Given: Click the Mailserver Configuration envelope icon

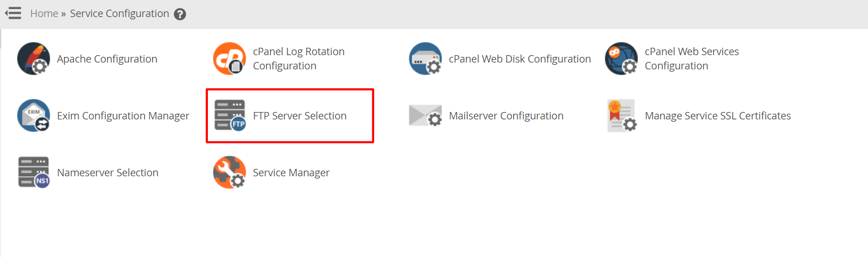Looking at the screenshot, I should coord(425,115).
